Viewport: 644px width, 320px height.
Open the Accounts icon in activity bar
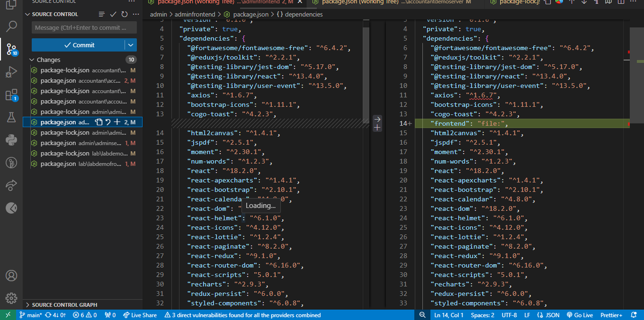(x=12, y=276)
